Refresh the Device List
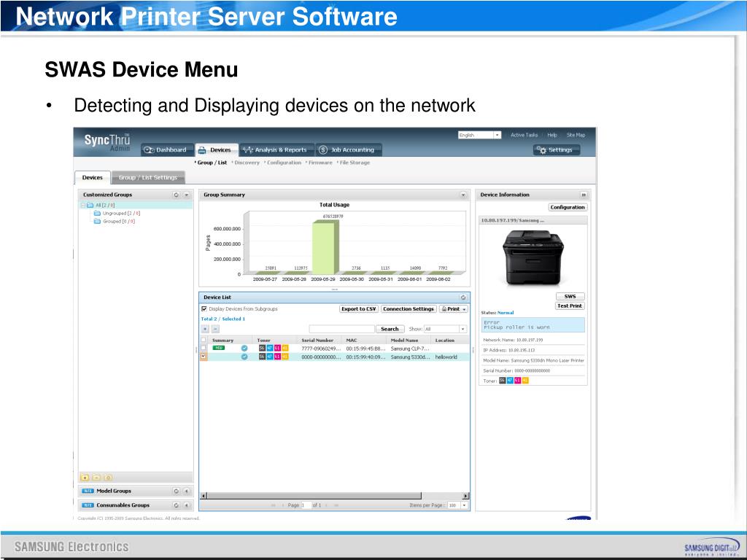The image size is (747, 560). click(463, 297)
